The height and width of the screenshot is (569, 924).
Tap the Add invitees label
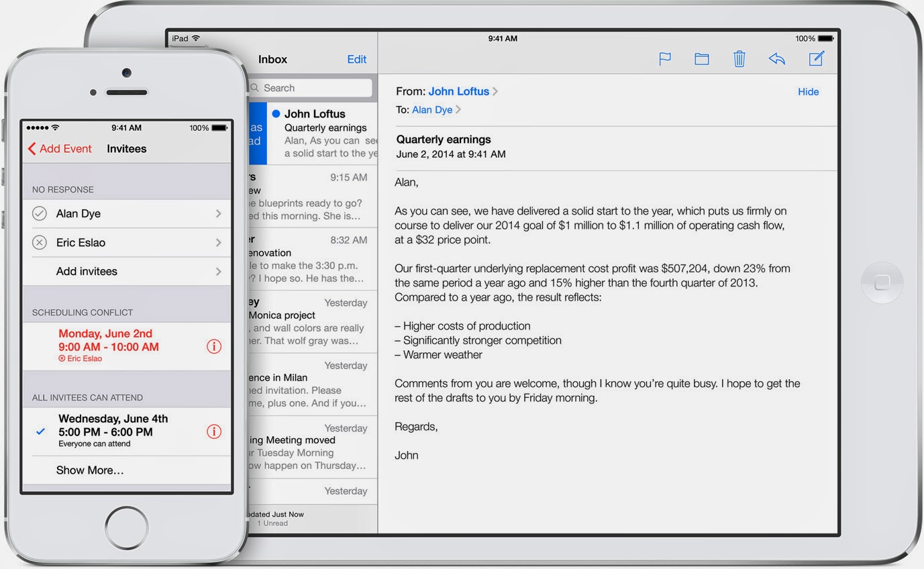tap(87, 271)
